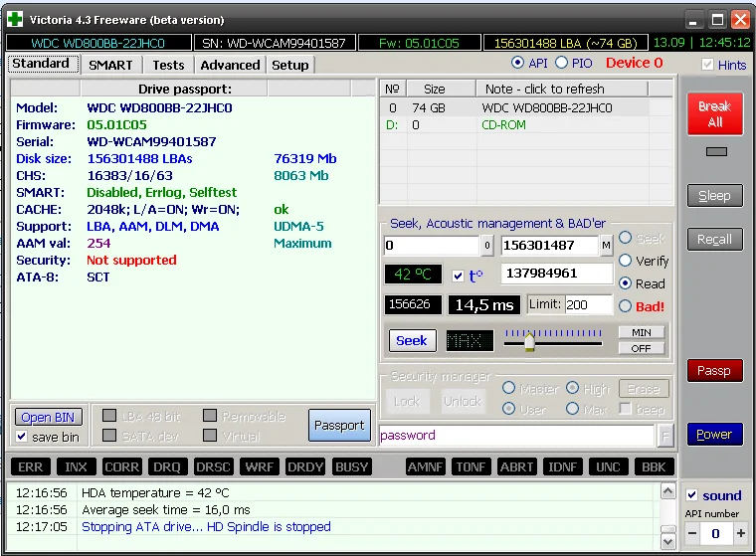This screenshot has height=556, width=756.
Task: Click the Seek button
Action: (412, 340)
